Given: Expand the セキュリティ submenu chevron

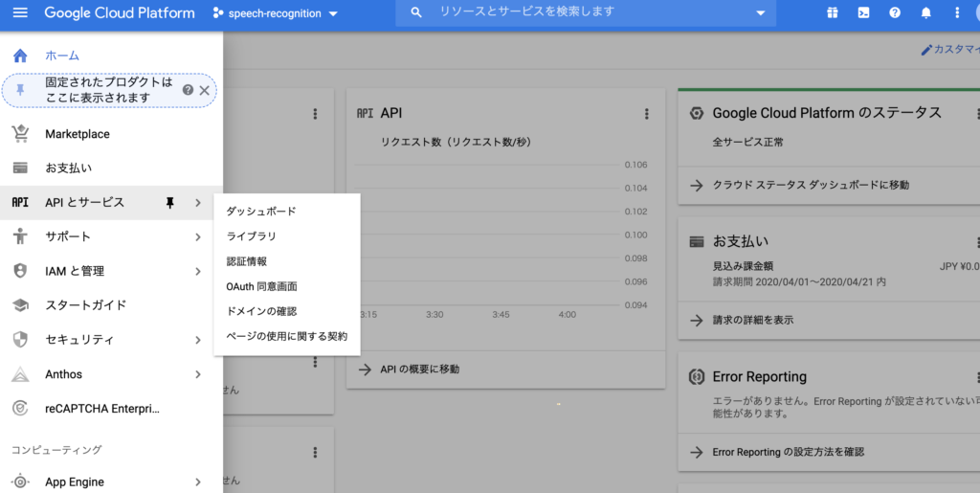Looking at the screenshot, I should [x=197, y=340].
